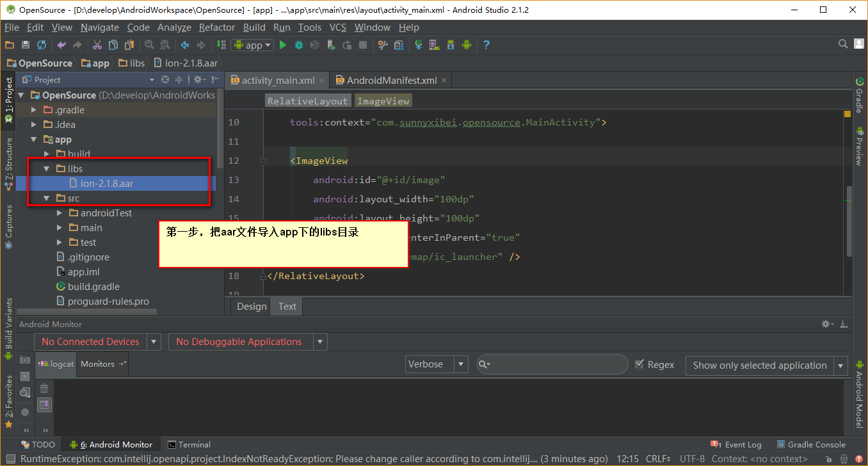
Task: Open the Build menu
Action: click(254, 28)
